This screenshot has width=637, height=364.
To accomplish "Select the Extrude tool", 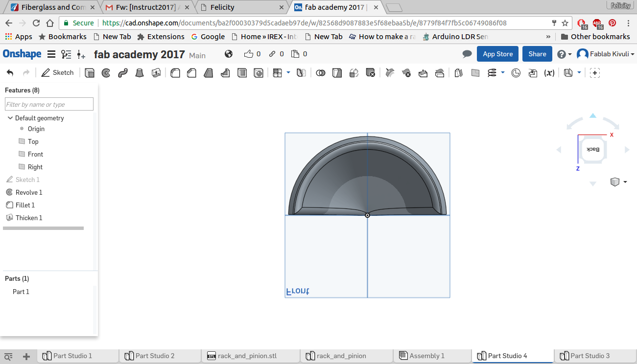I will tap(90, 73).
